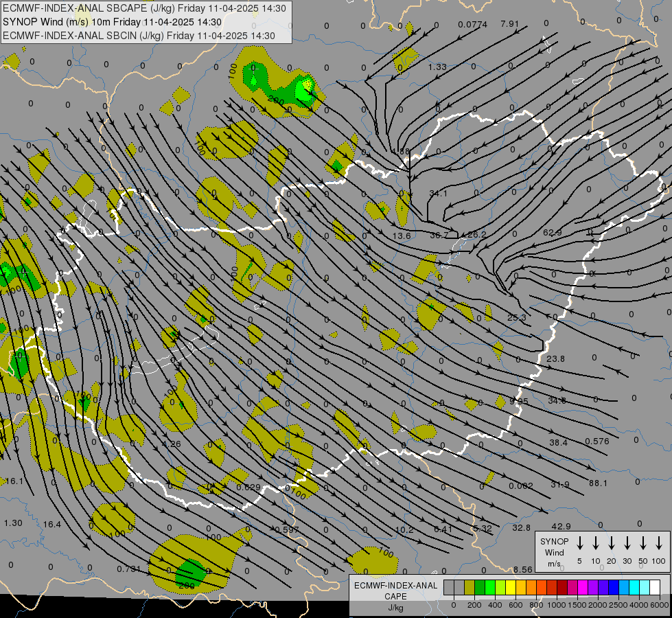Click the 'J/kg' unit label in legend
Viewport: 672px width, 618px height.
coord(395,608)
